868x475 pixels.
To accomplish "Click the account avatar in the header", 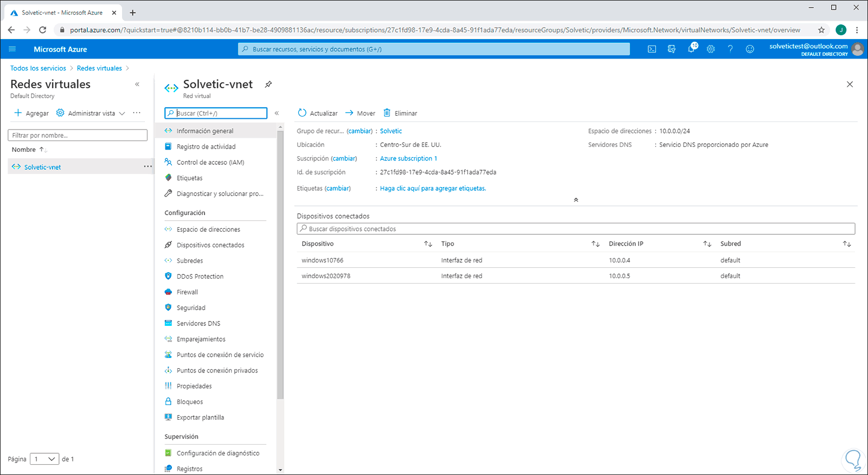I will [858, 49].
